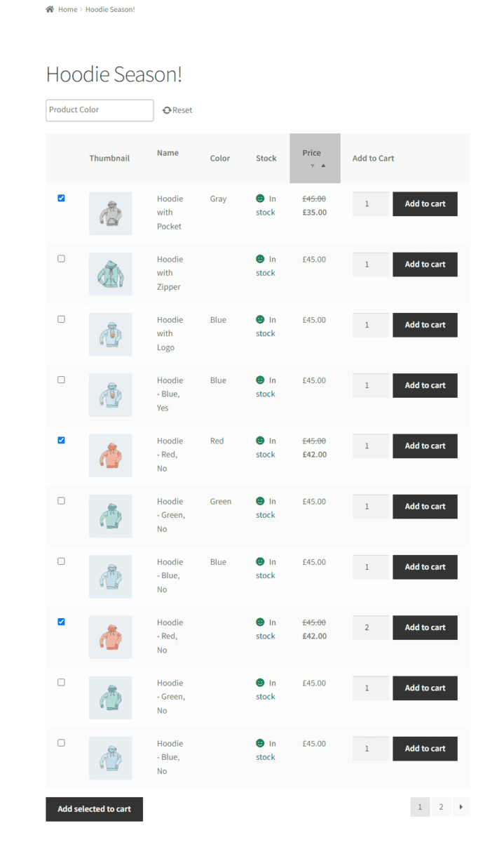Select page 1 in pagination

[x=420, y=807]
